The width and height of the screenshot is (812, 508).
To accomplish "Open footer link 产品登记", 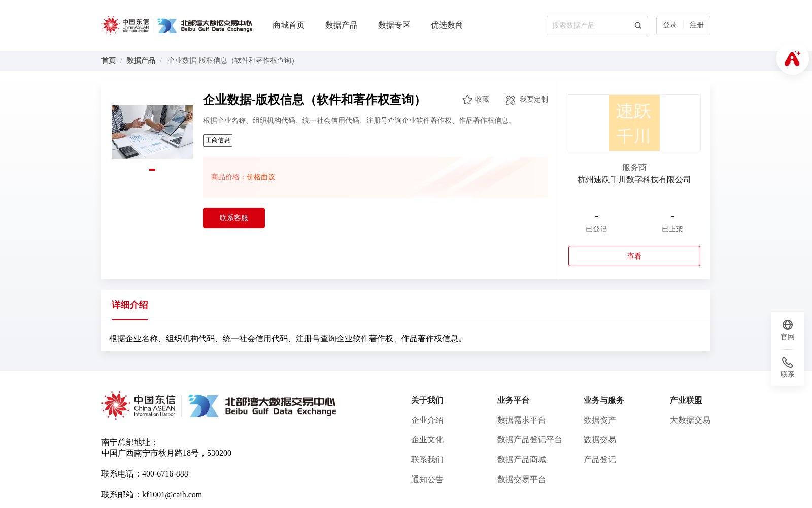I will tap(600, 460).
